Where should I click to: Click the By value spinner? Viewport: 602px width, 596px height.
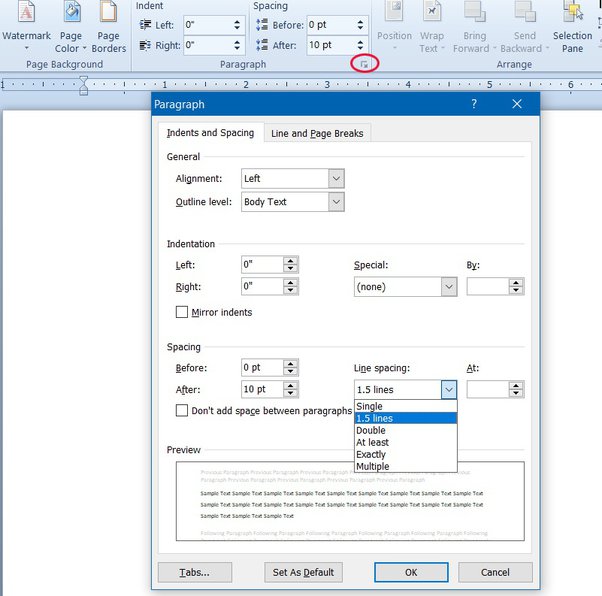(x=516, y=286)
